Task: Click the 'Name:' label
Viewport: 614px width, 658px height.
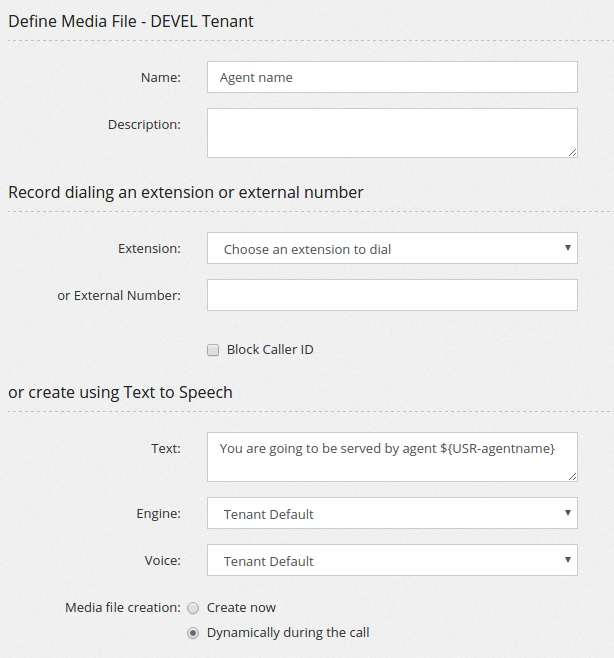Action: pyautogui.click(x=161, y=77)
